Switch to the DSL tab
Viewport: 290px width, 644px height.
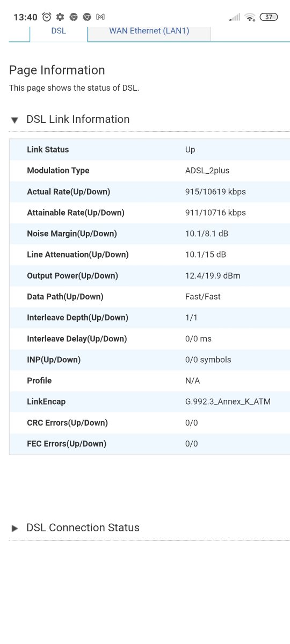tap(59, 31)
